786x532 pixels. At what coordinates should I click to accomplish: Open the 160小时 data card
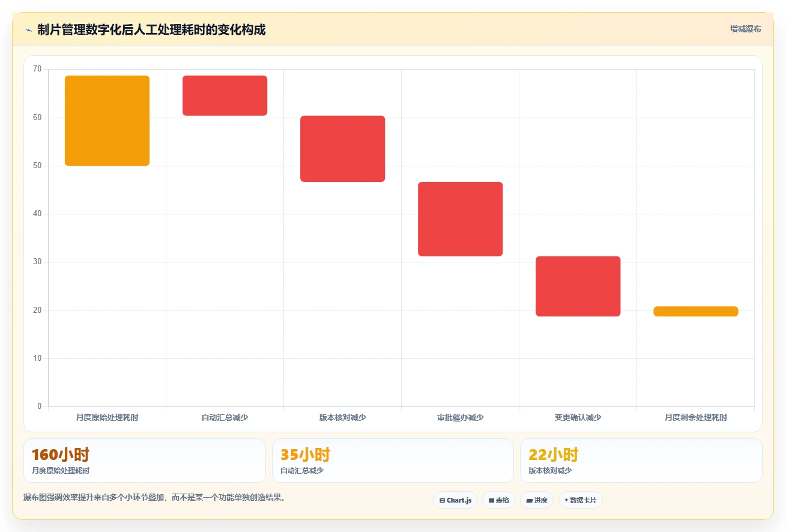(x=145, y=461)
